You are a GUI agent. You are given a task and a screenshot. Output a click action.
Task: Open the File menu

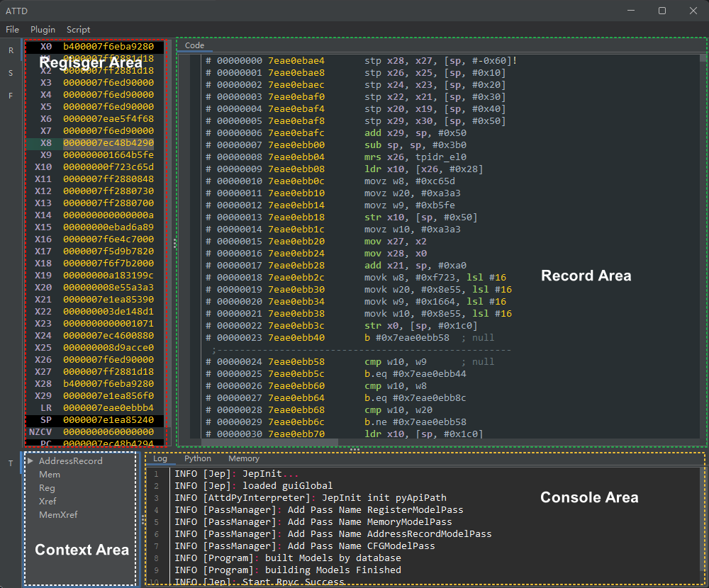tap(12, 29)
